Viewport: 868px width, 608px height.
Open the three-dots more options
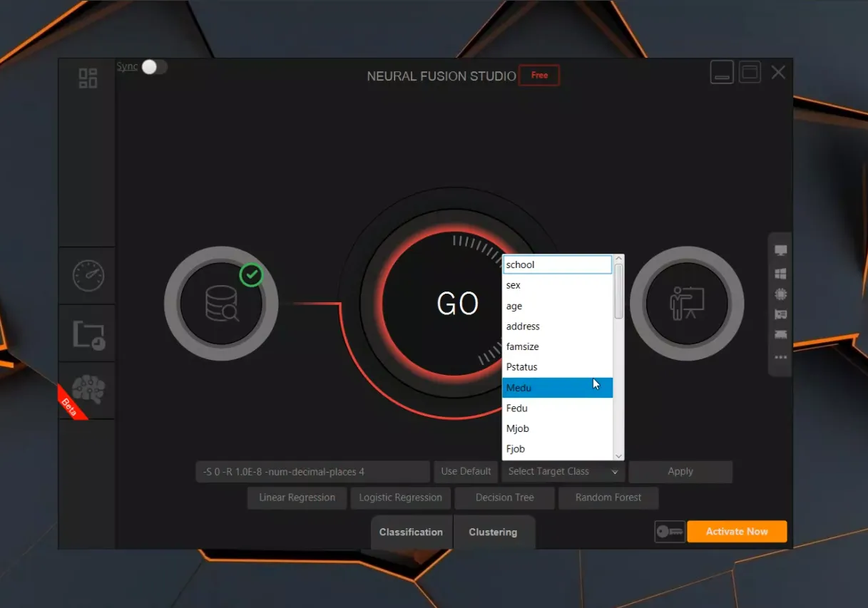point(781,358)
